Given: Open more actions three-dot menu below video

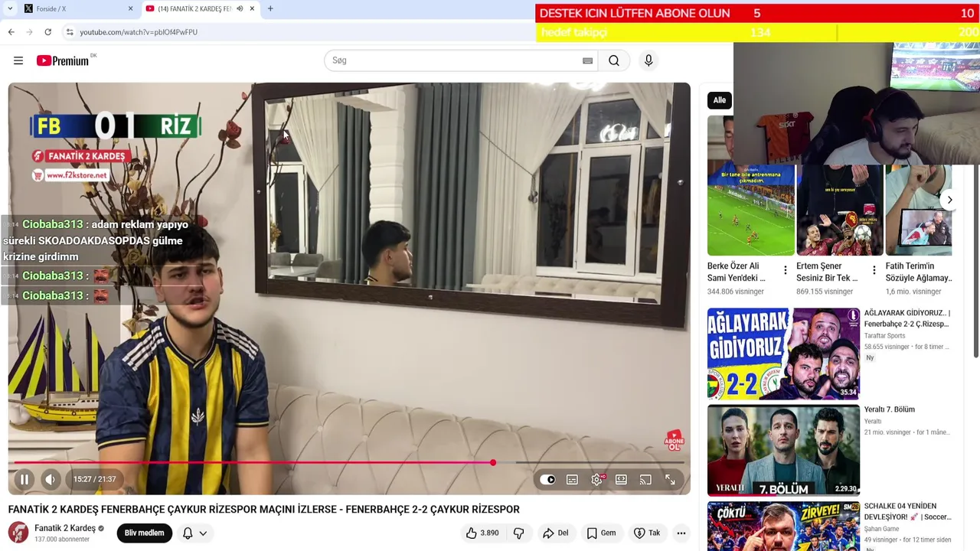Looking at the screenshot, I should coord(681,533).
